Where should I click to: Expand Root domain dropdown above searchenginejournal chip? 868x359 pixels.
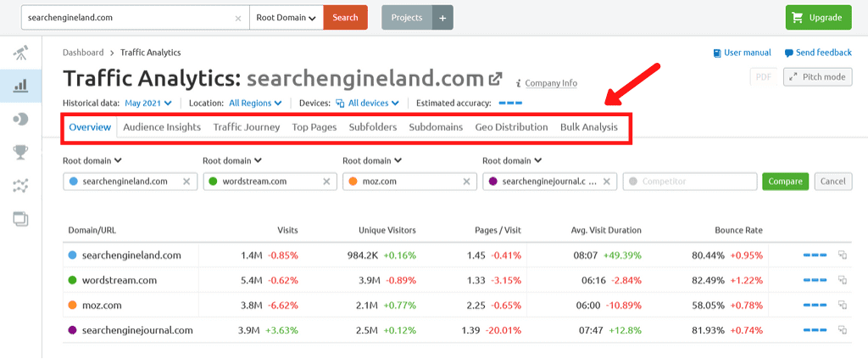[x=513, y=160]
